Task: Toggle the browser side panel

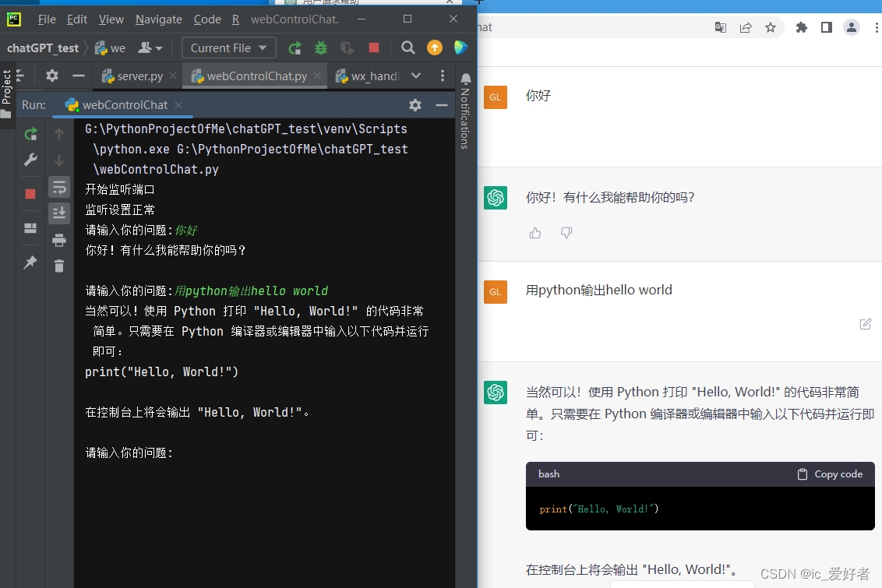Action: coord(827,27)
